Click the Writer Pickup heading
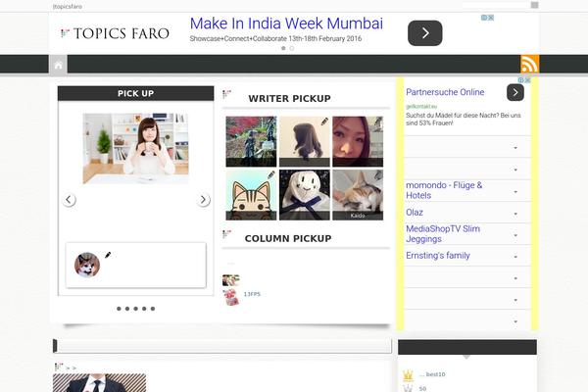588x392 pixels. (x=289, y=99)
